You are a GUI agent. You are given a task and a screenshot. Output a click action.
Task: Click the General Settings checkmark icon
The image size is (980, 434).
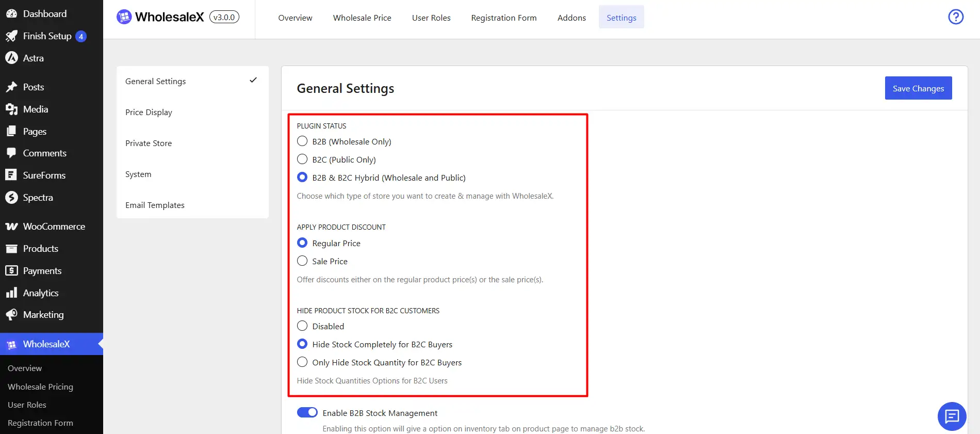[253, 80]
